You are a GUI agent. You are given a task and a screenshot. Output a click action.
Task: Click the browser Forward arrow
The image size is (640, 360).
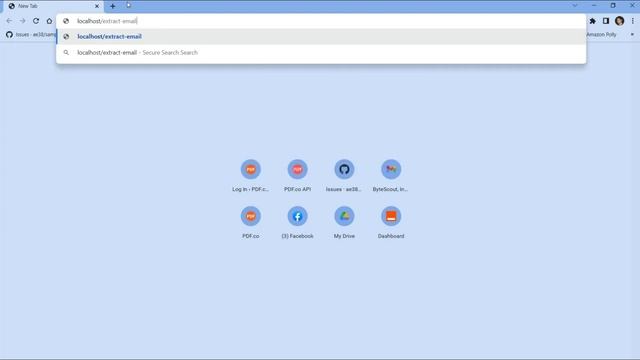pyautogui.click(x=22, y=21)
